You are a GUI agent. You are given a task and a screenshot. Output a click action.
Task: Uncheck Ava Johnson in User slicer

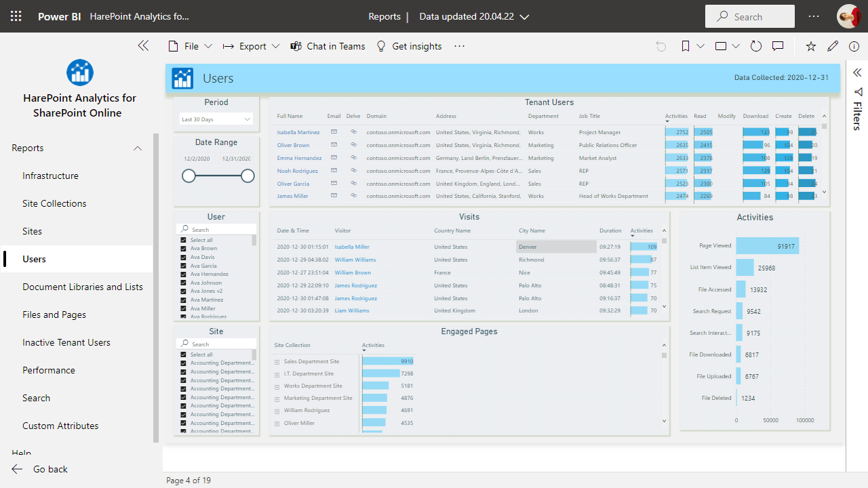click(x=183, y=283)
